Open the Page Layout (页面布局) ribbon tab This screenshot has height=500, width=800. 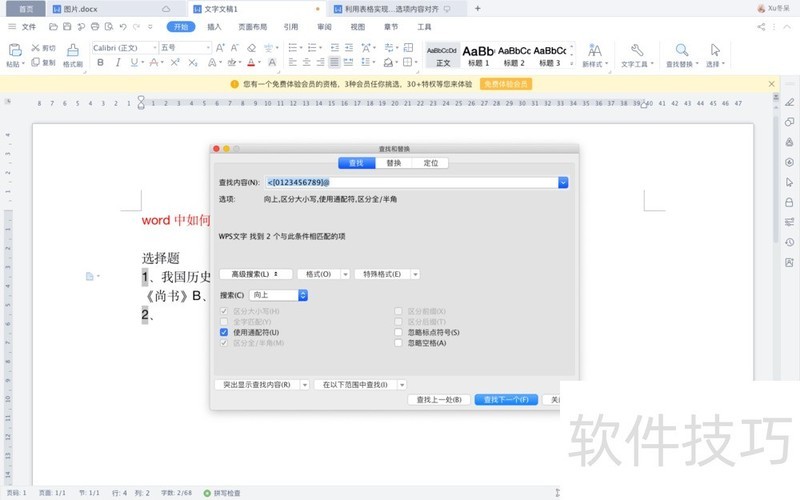tap(253, 27)
